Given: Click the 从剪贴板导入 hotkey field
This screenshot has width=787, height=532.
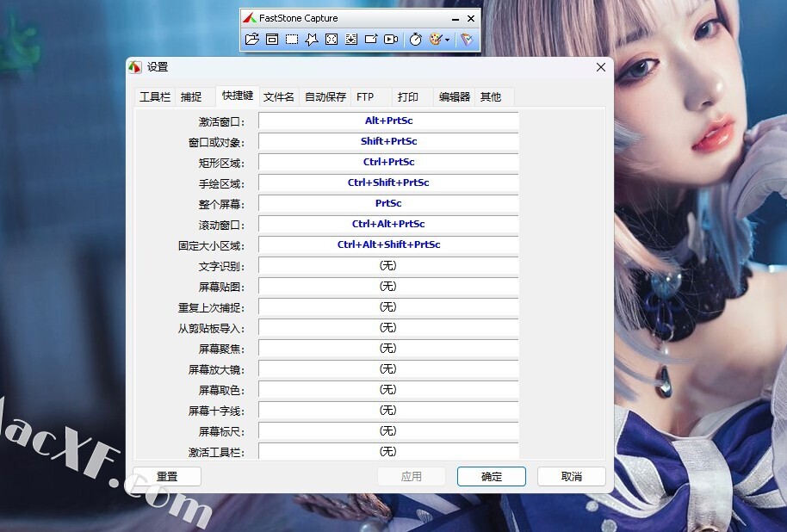Looking at the screenshot, I should (388, 327).
